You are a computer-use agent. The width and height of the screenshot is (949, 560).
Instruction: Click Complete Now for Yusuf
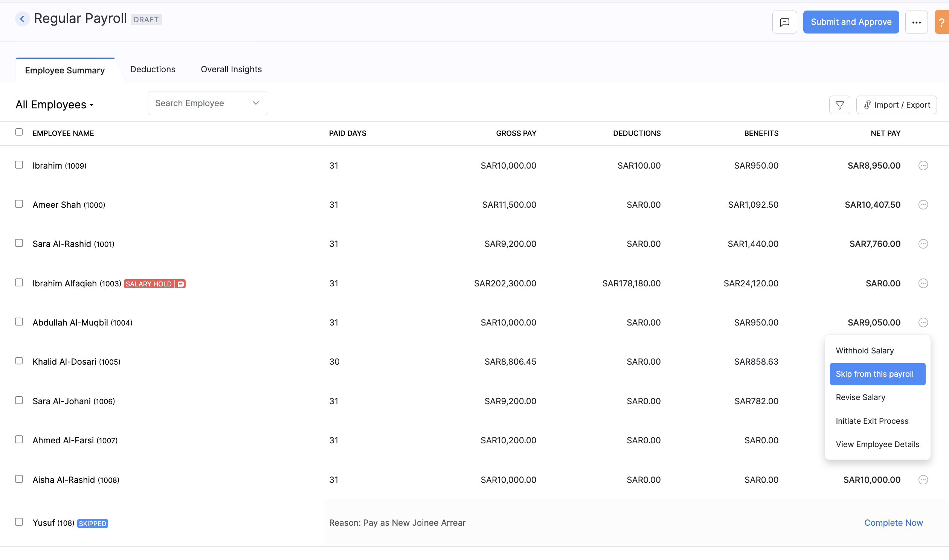point(893,523)
